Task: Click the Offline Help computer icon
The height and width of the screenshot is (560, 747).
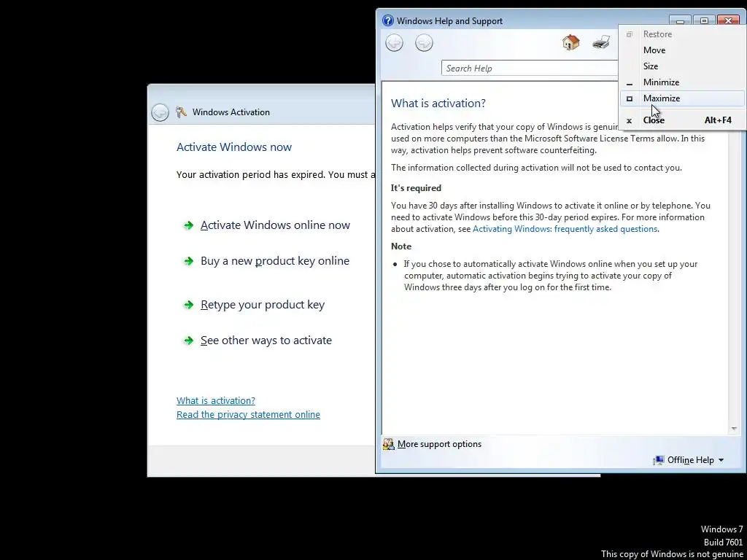Action: tap(659, 460)
